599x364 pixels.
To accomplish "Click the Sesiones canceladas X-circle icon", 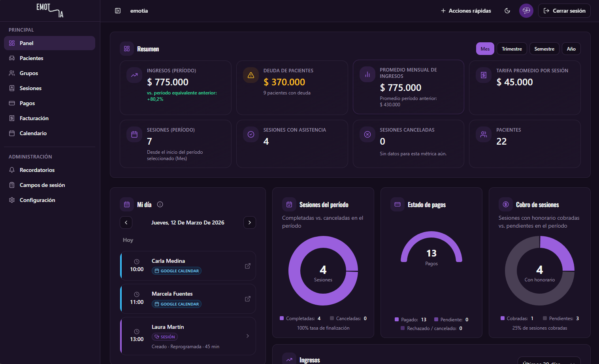I will 367,134.
